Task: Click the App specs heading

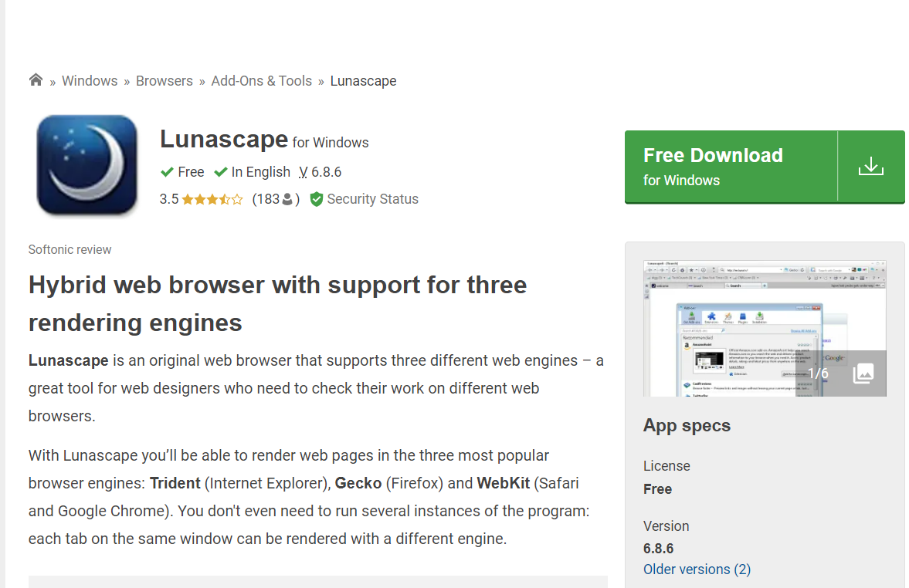Action: tap(687, 426)
